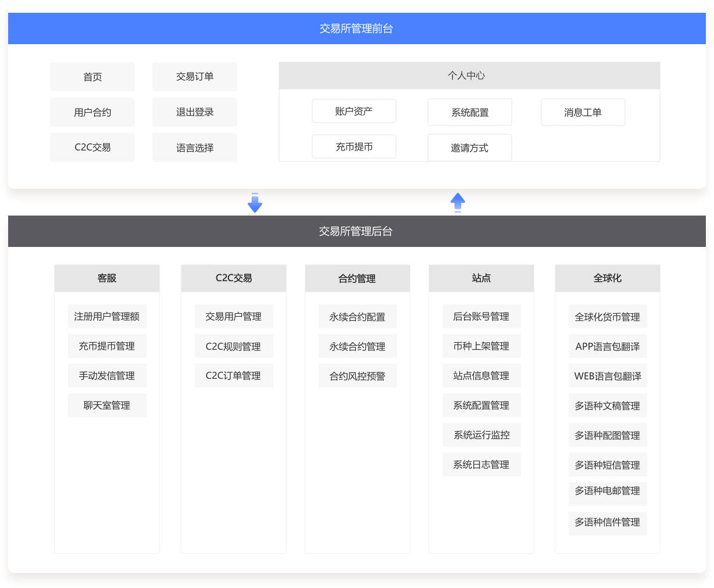
Task: Select 多语种信件管理
Action: (x=607, y=524)
